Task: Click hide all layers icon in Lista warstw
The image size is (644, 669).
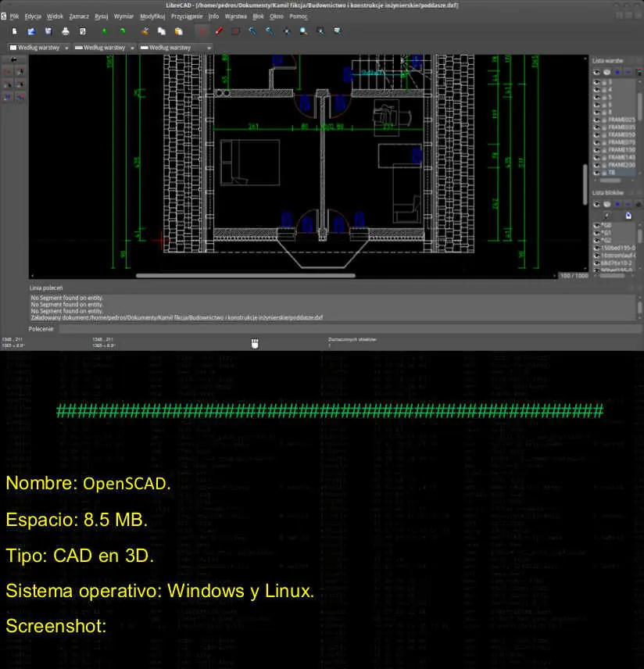Action: pos(606,72)
